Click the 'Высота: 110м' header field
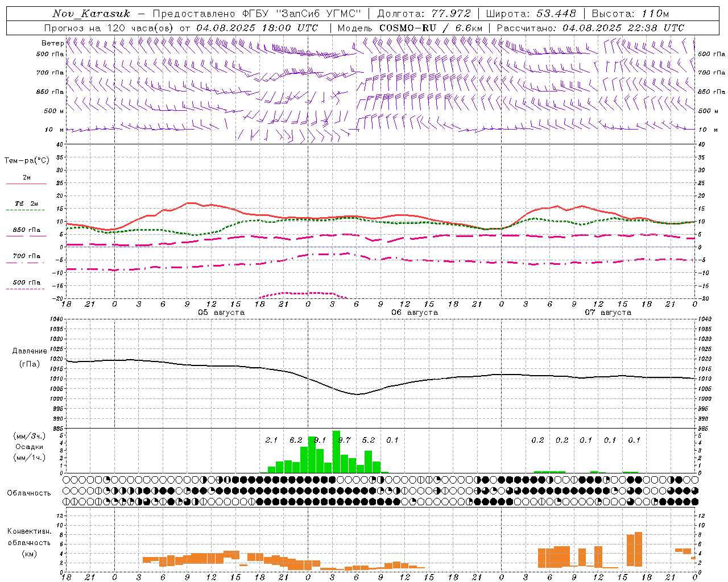 630,14
